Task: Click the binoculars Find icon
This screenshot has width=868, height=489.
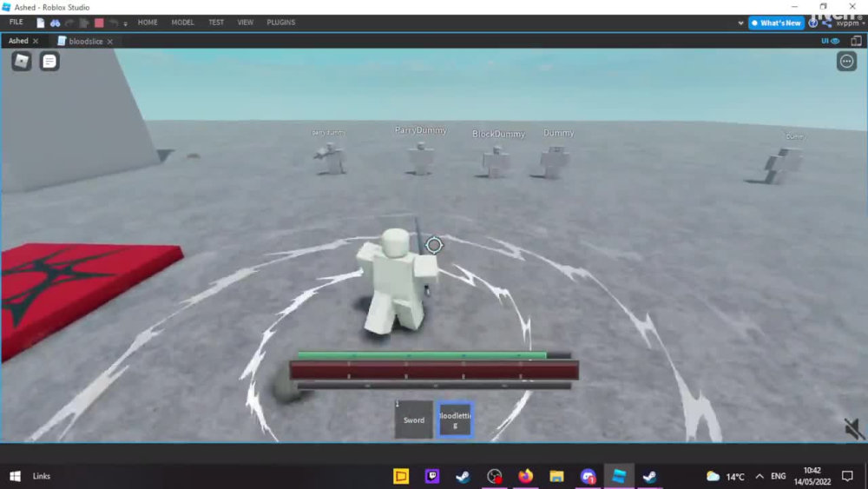Action: click(x=55, y=23)
